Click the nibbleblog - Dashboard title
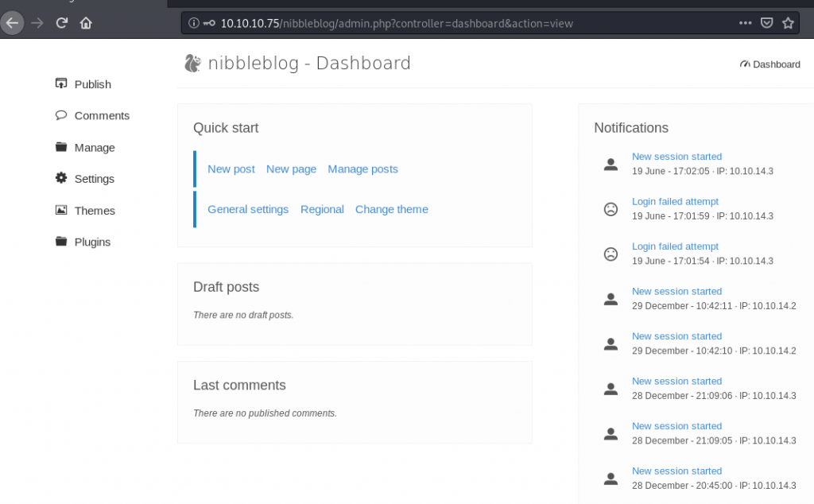 pos(309,63)
